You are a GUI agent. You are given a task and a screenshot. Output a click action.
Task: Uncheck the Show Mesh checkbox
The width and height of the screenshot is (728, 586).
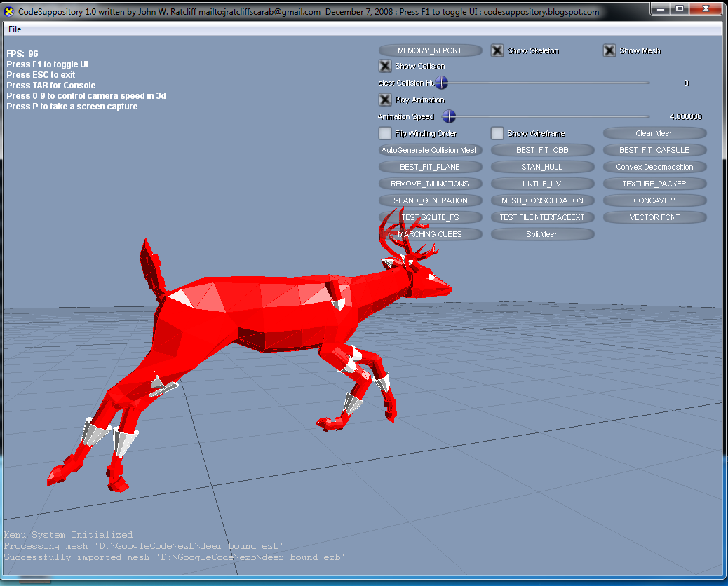click(x=609, y=50)
